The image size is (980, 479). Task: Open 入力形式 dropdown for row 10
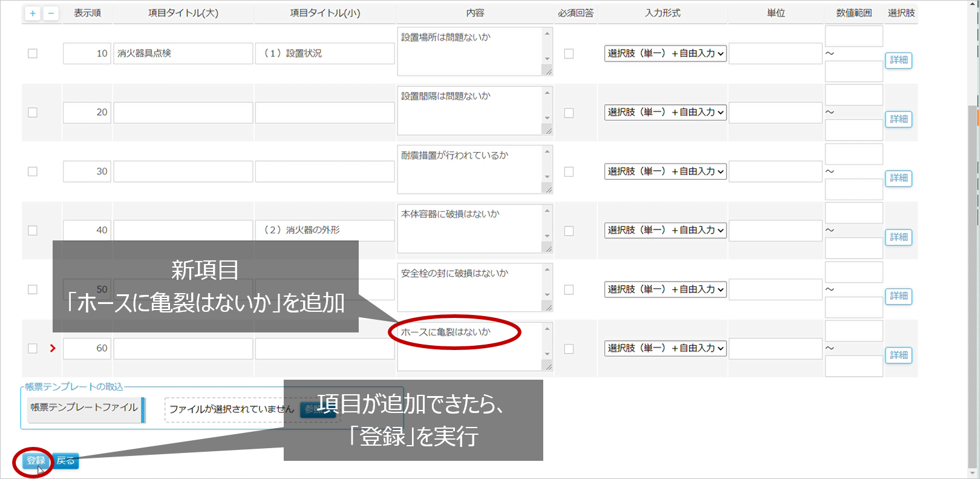click(665, 54)
